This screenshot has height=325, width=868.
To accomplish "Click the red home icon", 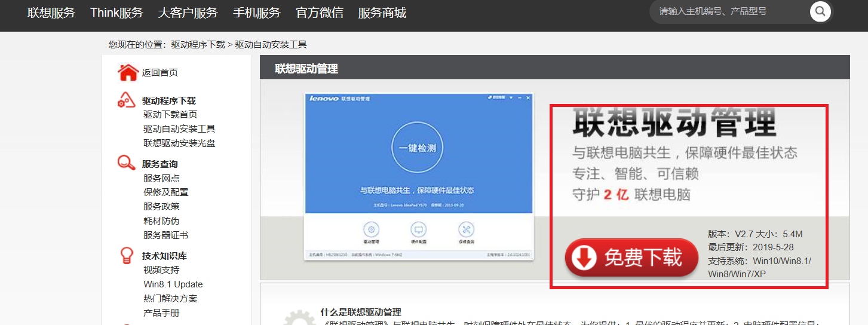I will (128, 72).
